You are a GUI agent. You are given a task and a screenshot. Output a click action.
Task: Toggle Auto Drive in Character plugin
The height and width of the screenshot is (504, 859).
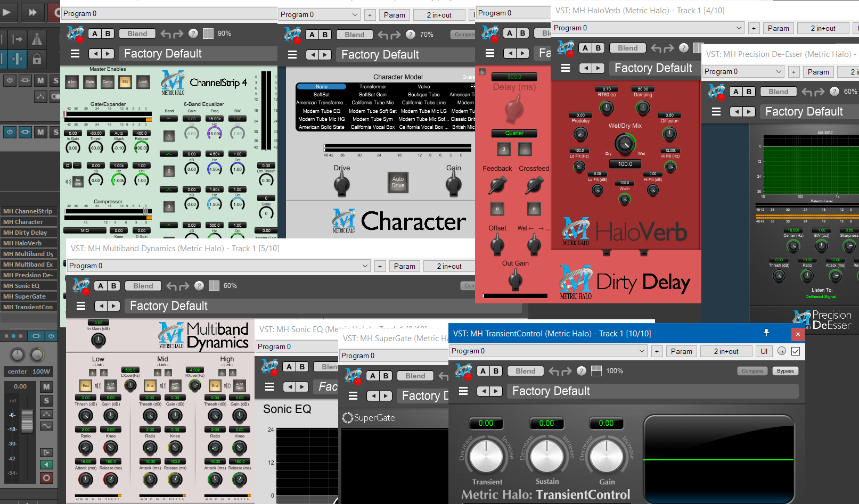[398, 182]
